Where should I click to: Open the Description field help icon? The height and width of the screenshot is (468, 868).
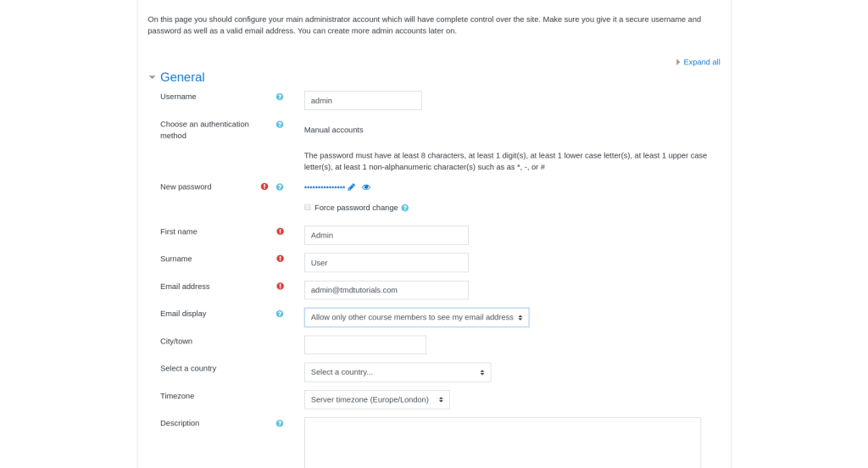coord(280,423)
